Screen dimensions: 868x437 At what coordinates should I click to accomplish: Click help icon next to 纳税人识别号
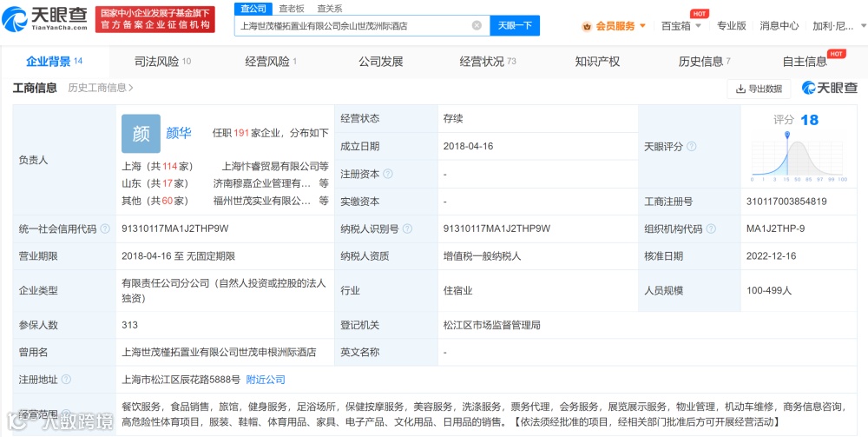pos(407,228)
